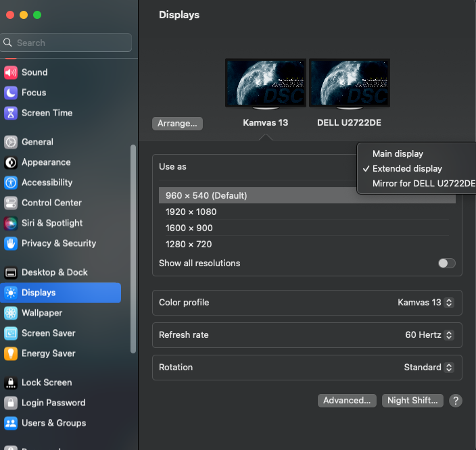Screen dimensions: 476x450
Task: Minimize window with yellow button
Action: tap(24, 15)
